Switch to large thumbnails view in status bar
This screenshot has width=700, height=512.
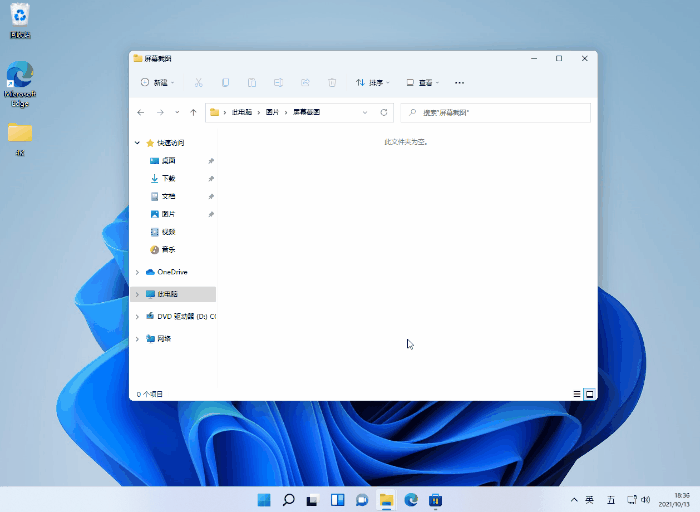point(589,394)
